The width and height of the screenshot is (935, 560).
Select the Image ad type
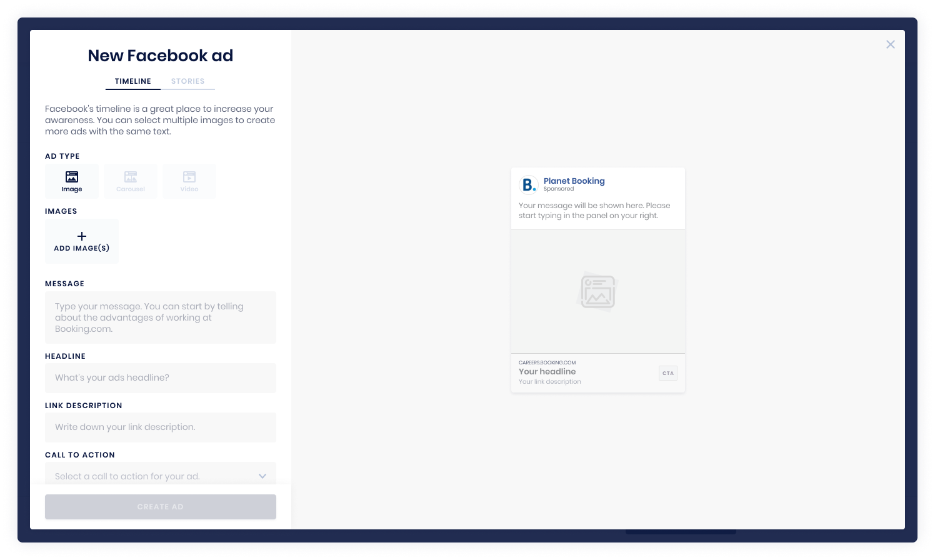pos(72,181)
